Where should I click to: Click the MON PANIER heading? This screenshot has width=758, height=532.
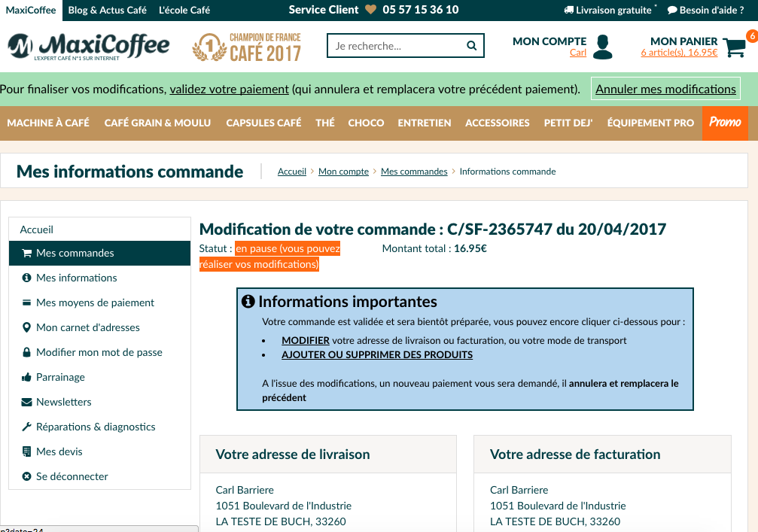tap(684, 41)
